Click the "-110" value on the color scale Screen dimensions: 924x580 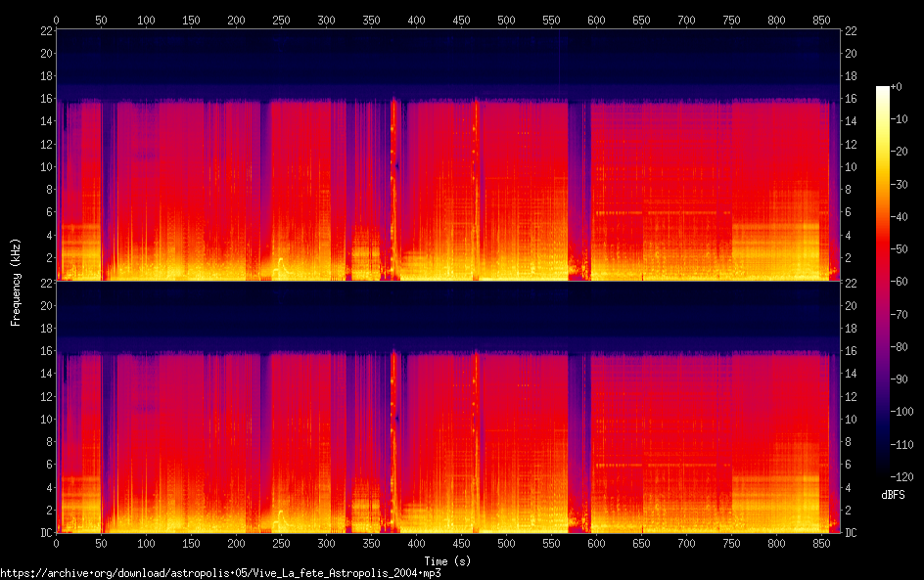coord(901,445)
